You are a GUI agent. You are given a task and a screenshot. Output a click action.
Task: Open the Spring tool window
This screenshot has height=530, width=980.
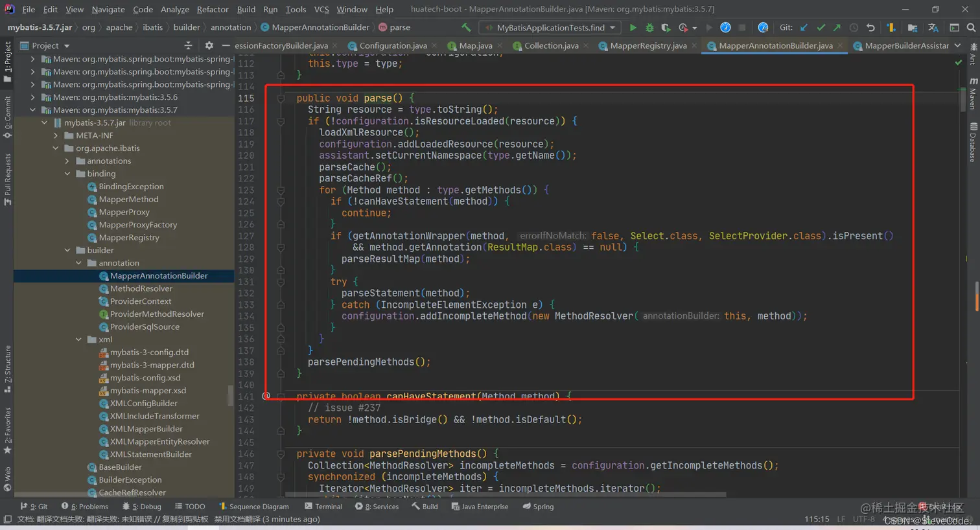pyautogui.click(x=538, y=506)
